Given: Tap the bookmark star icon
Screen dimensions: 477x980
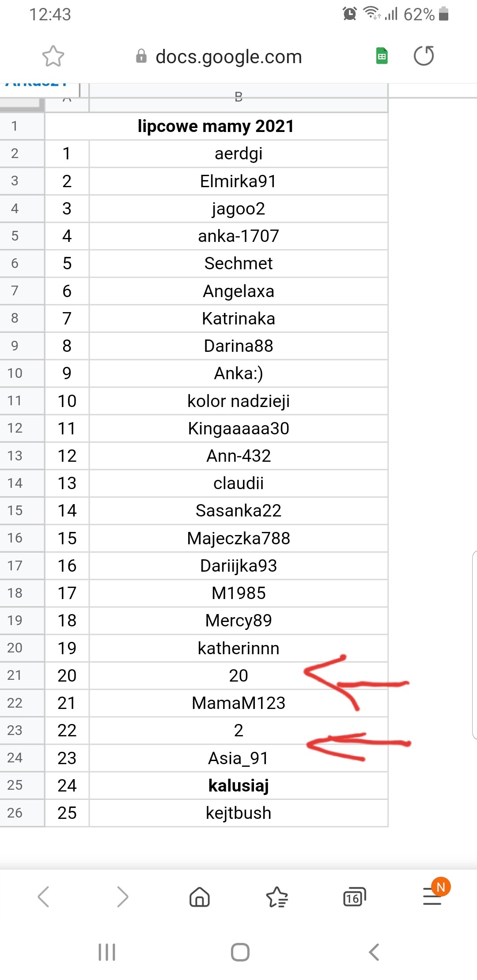Looking at the screenshot, I should 53,56.
